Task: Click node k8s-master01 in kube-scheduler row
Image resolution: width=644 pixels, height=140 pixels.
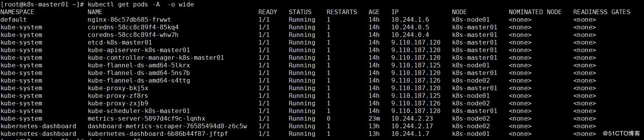Action: point(475,111)
